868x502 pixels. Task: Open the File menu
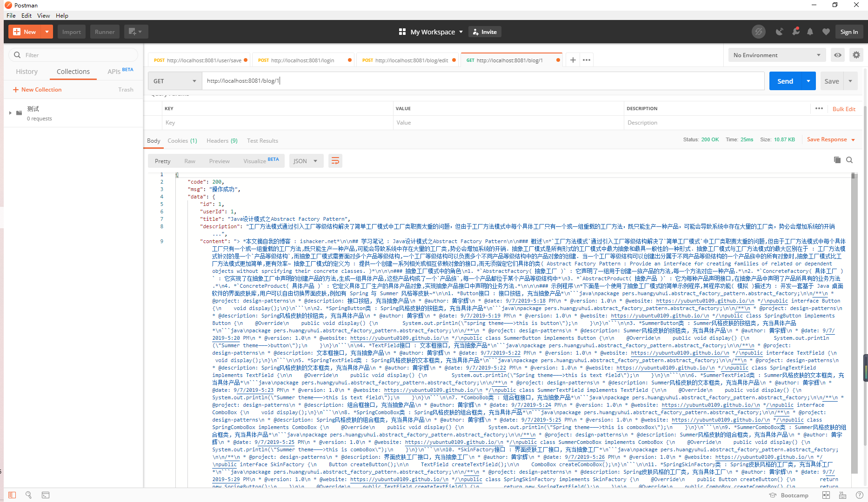pyautogui.click(x=11, y=15)
